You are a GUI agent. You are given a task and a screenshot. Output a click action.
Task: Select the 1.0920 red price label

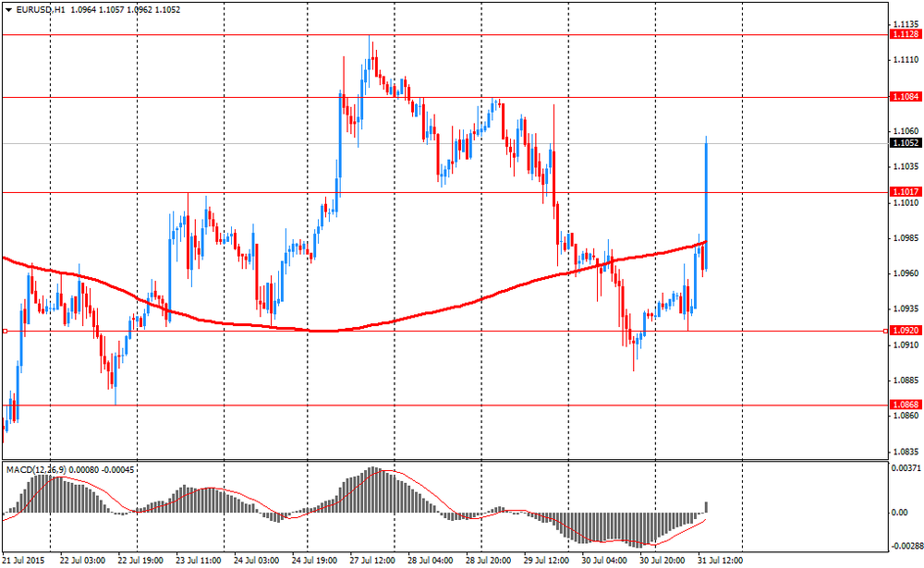point(906,331)
